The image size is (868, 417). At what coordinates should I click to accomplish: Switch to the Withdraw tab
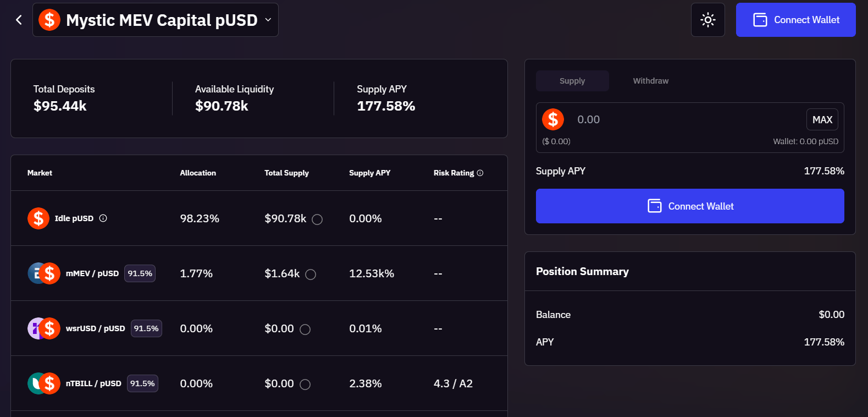pyautogui.click(x=650, y=81)
